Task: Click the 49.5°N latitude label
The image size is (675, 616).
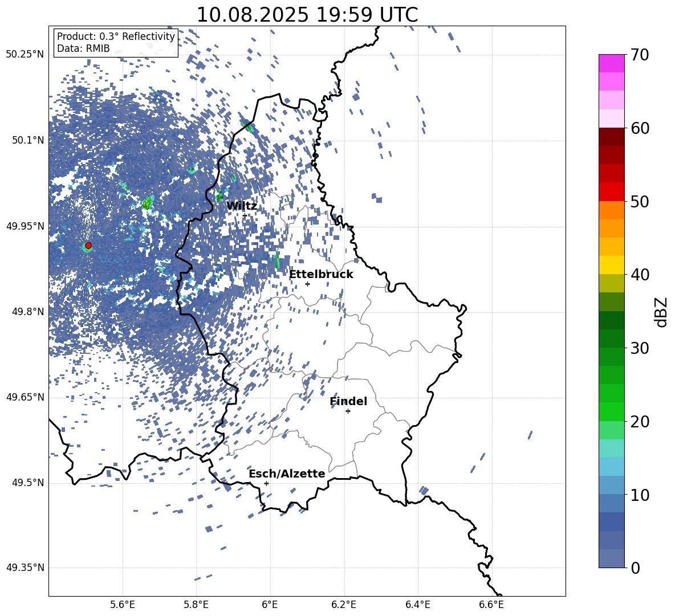Action: (29, 483)
